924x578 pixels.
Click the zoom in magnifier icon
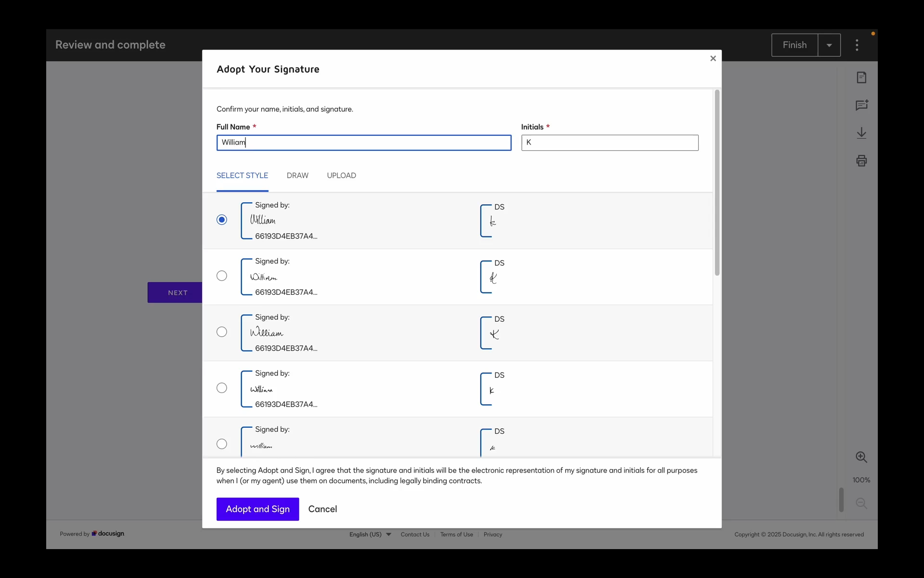861,457
